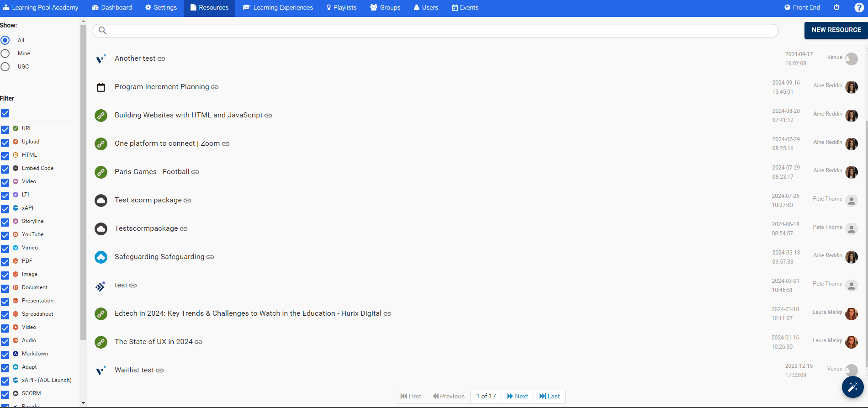Click the arrows icon beside test resource
Image resolution: width=868 pixels, height=408 pixels.
click(101, 286)
